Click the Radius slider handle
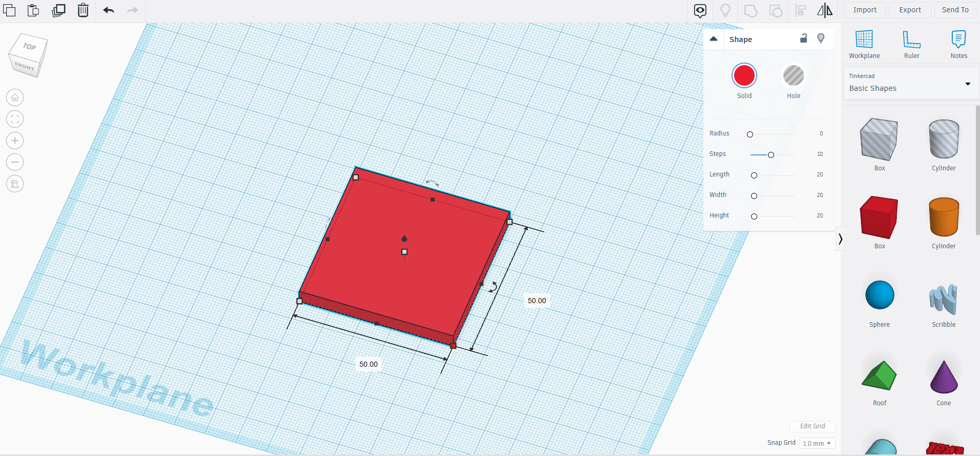Viewport: 980px width, 456px height. pos(750,134)
